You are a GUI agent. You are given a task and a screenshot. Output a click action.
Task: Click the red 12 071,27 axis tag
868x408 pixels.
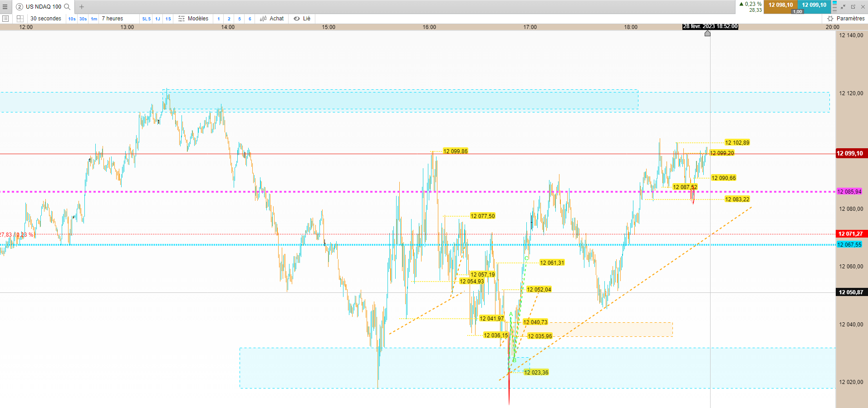[x=852, y=234]
